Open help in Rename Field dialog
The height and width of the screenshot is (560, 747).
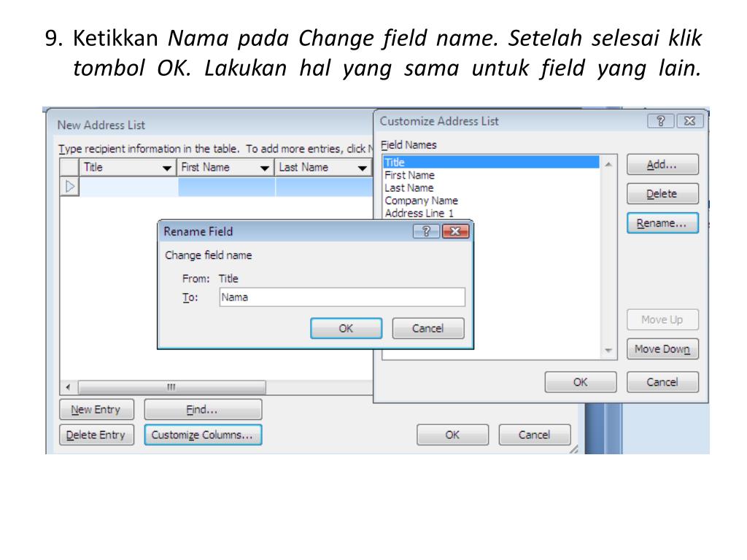pyautogui.click(x=426, y=231)
